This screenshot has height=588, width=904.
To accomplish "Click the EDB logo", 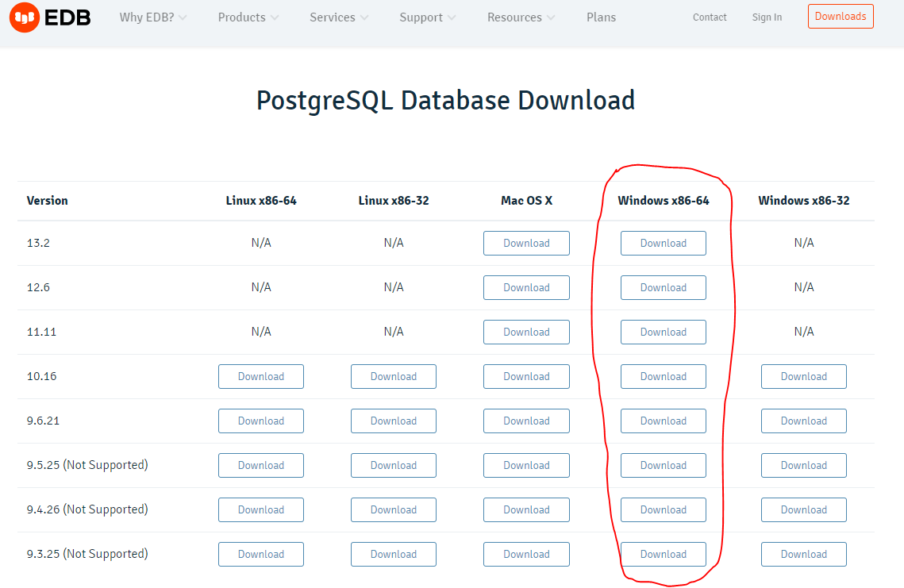I will tap(50, 17).
